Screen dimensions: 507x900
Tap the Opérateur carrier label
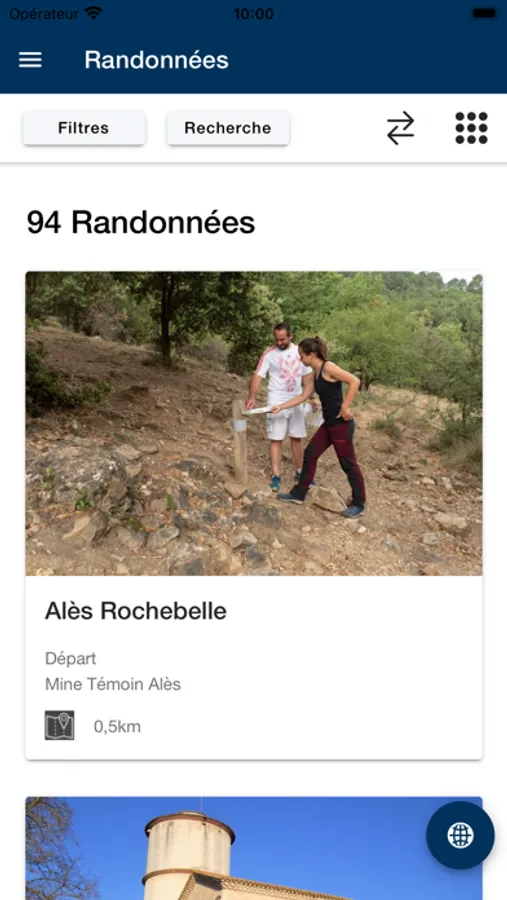[44, 14]
